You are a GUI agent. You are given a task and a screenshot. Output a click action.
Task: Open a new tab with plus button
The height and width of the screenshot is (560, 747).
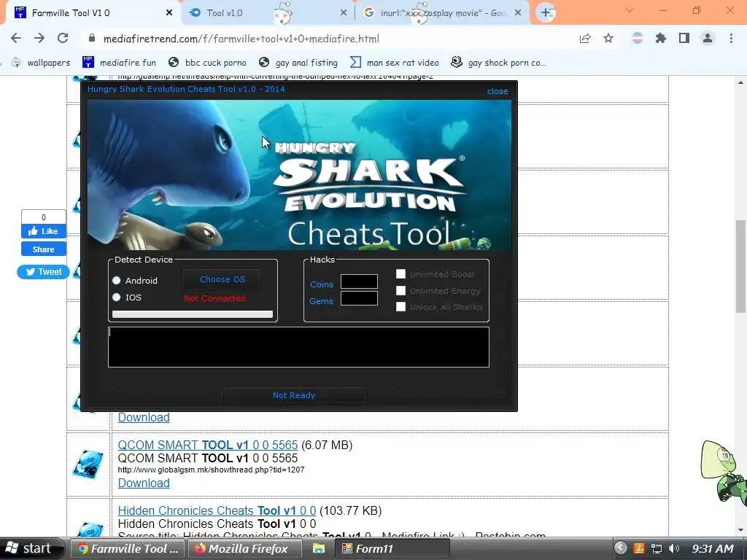point(546,12)
